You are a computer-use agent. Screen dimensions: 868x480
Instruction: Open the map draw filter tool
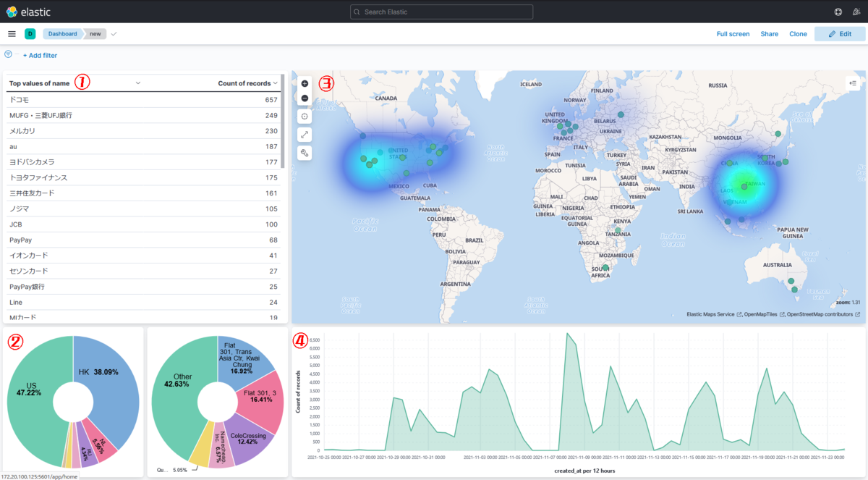305,153
